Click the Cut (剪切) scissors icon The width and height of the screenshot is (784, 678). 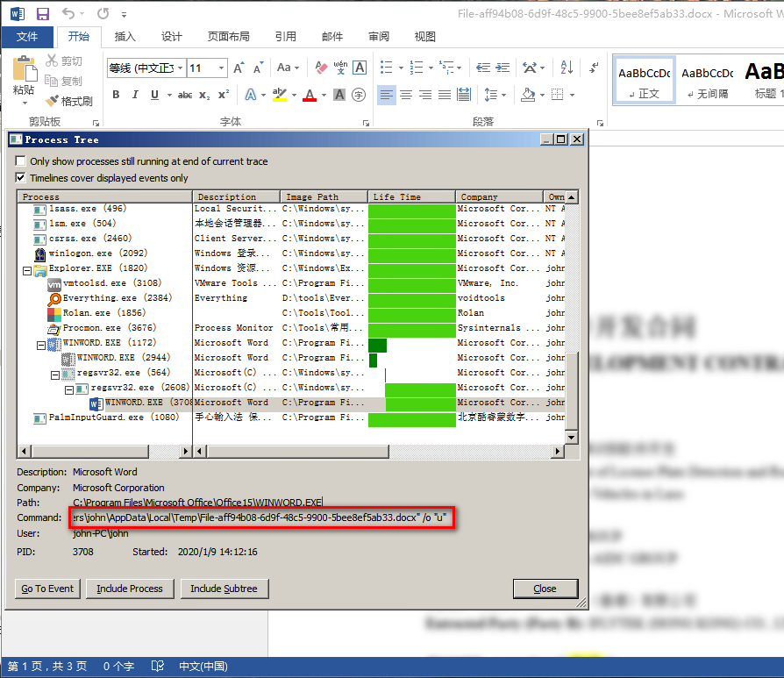tap(52, 61)
